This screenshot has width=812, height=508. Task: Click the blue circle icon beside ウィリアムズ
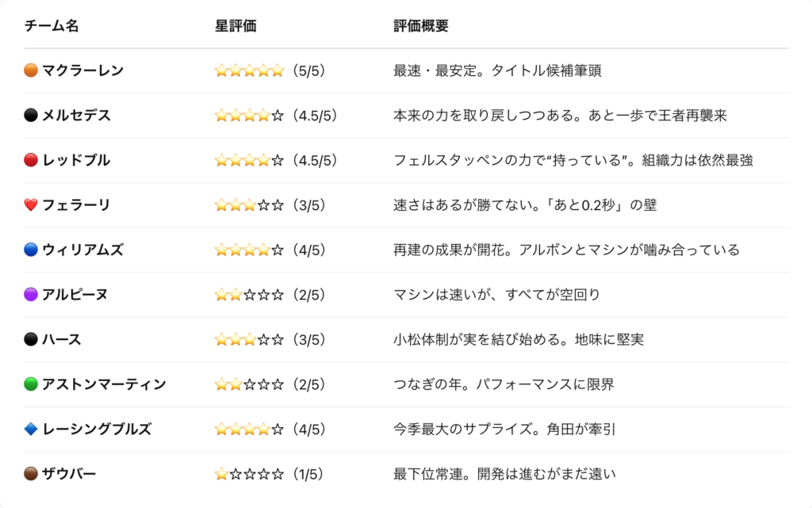click(31, 250)
